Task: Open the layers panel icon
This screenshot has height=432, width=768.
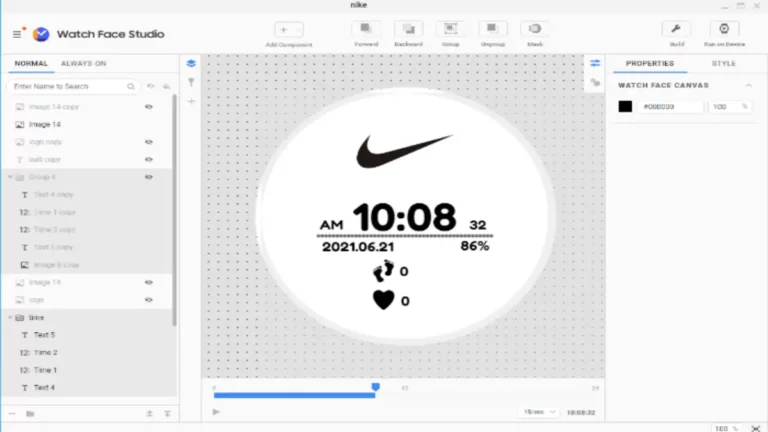Action: [191, 63]
